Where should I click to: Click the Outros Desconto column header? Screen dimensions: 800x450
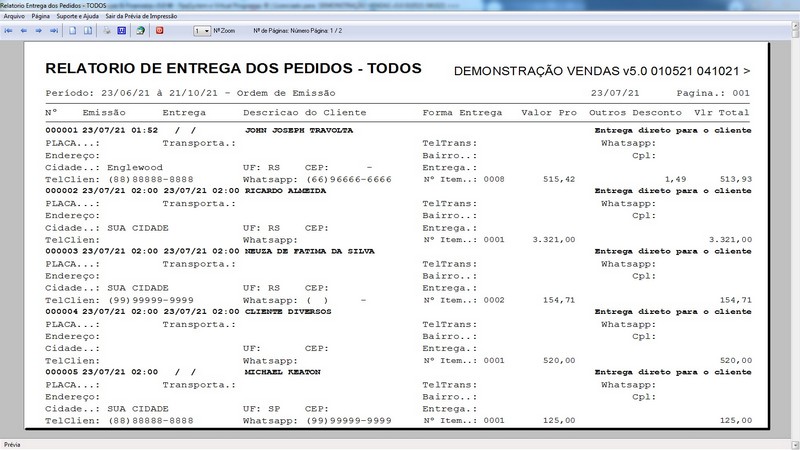(x=635, y=113)
